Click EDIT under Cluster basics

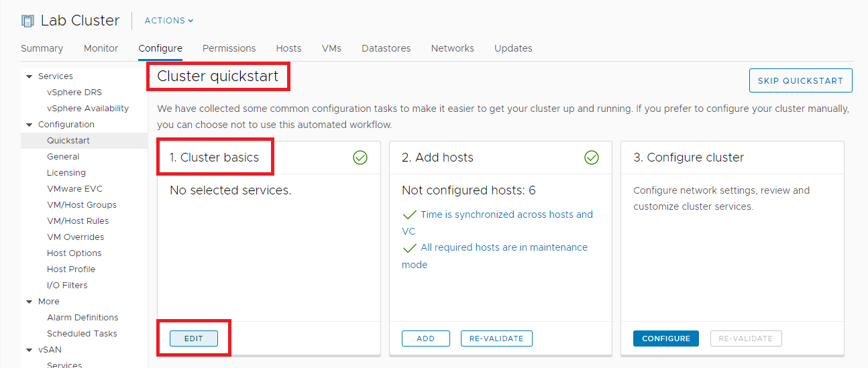pyautogui.click(x=193, y=339)
